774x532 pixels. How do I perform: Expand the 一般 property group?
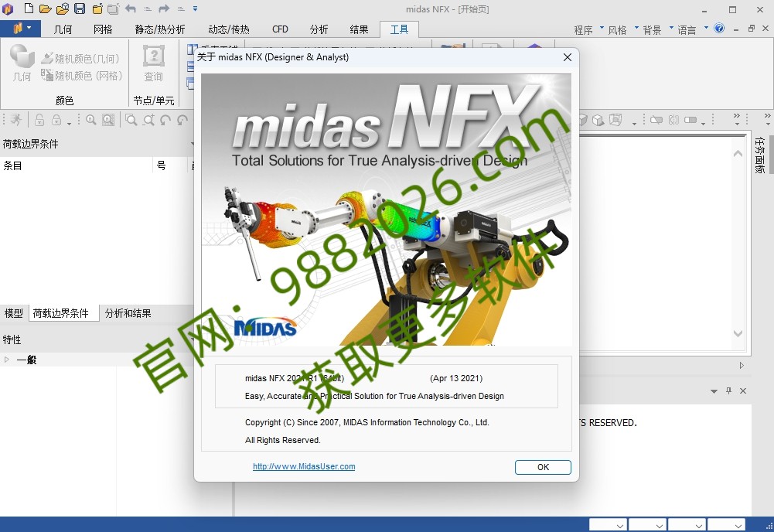[7, 360]
